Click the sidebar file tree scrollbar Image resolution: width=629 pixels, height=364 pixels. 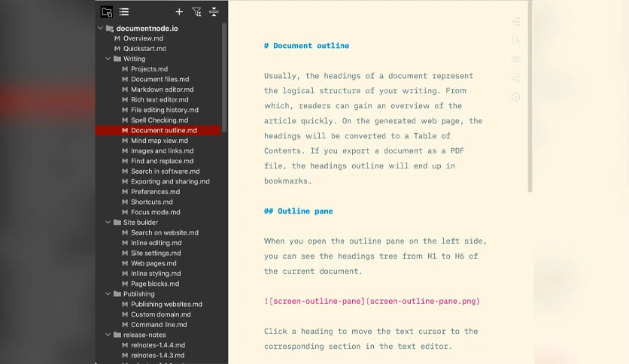[x=224, y=77]
